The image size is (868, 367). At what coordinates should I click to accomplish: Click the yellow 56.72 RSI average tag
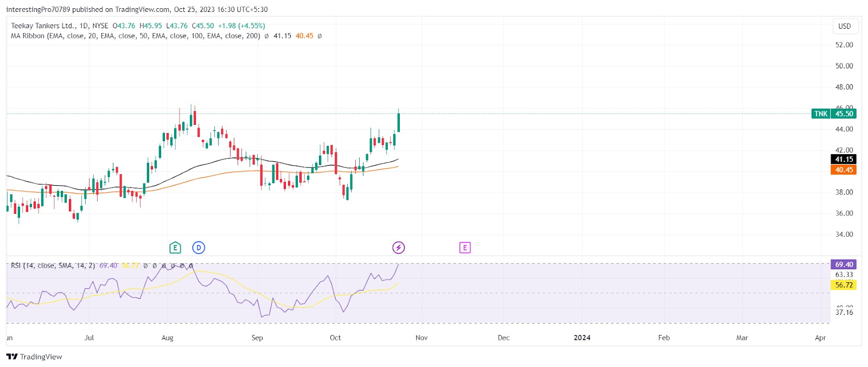844,285
